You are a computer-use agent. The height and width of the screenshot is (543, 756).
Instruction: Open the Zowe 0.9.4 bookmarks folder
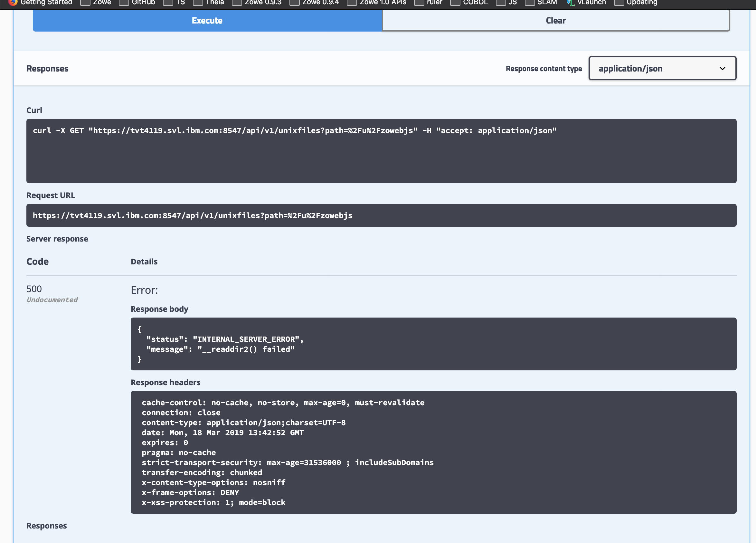314,3
